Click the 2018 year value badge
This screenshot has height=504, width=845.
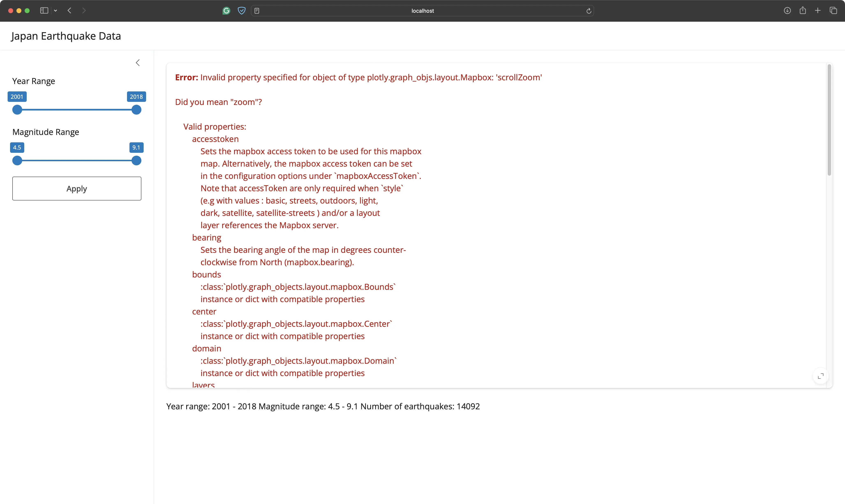(136, 97)
